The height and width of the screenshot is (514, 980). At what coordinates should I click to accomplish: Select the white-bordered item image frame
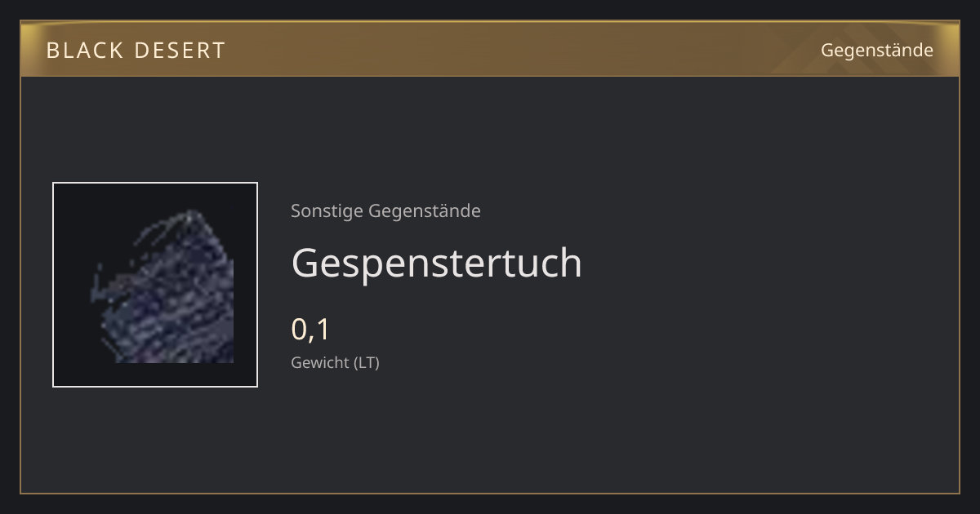pos(155,285)
